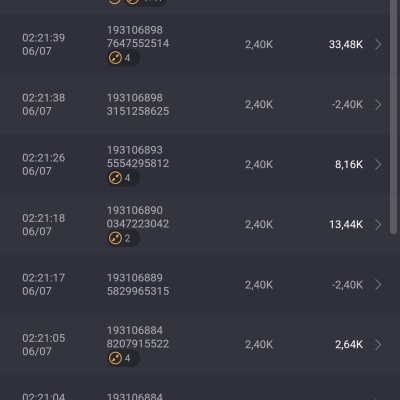The width and height of the screenshot is (400, 400).
Task: Select bet ID 1931068848207915522
Action: [x=138, y=337]
